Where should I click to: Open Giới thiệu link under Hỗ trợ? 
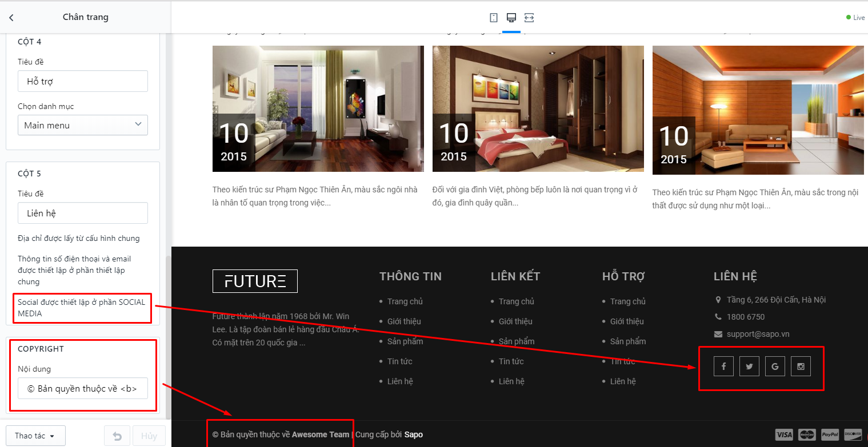click(627, 321)
